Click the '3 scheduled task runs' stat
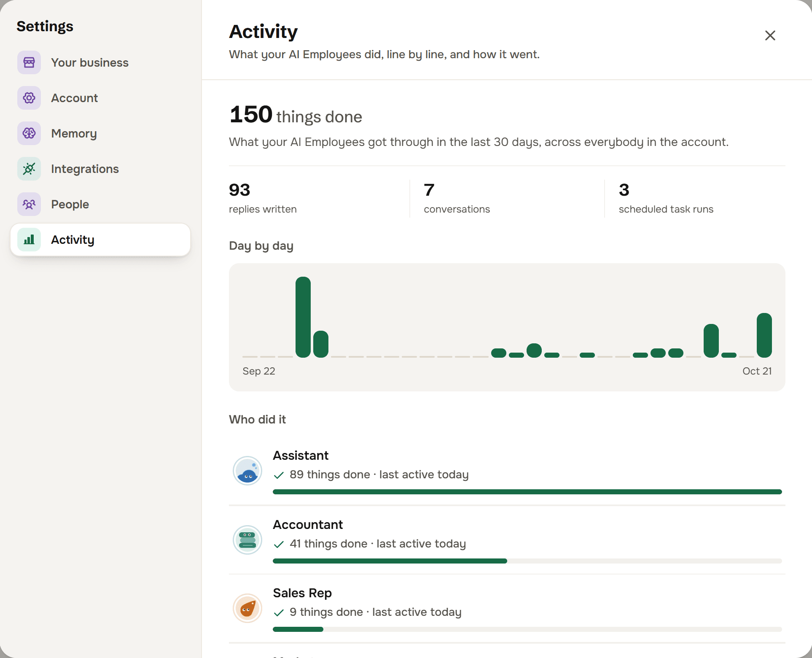Screen dimensions: 812x658 [x=666, y=198]
